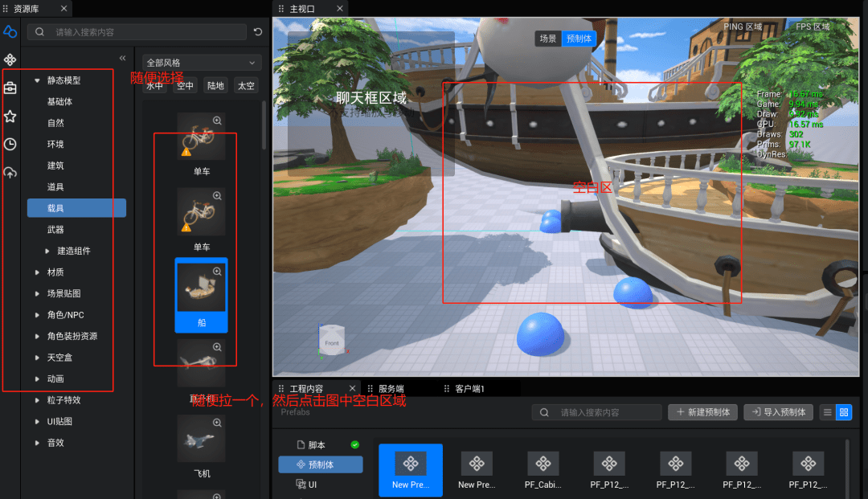Image resolution: width=868 pixels, height=499 pixels.
Task: Expand the 角色/NPC tree node
Action: [x=37, y=315]
